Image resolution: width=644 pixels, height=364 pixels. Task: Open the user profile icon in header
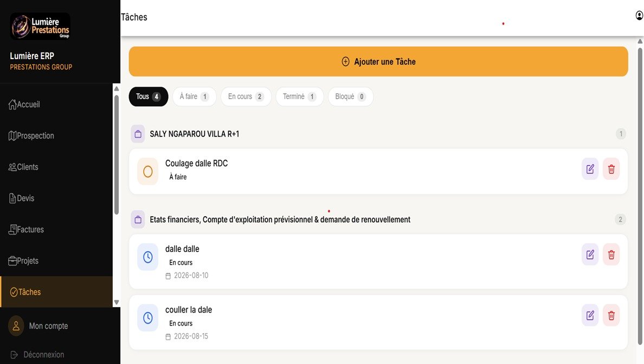[639, 16]
